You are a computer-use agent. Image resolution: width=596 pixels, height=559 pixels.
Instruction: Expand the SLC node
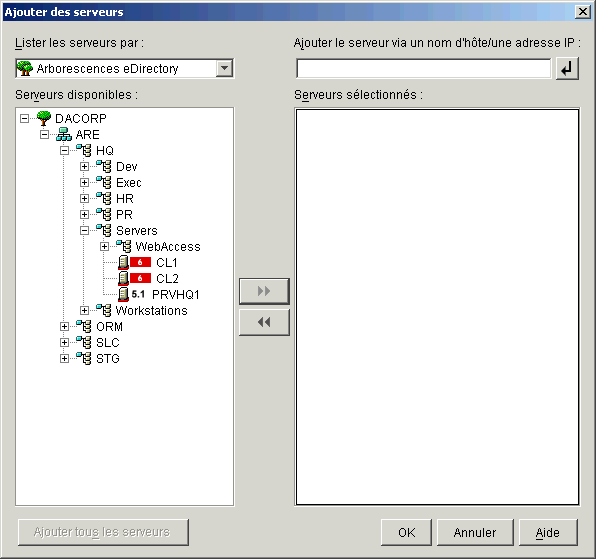pos(65,342)
